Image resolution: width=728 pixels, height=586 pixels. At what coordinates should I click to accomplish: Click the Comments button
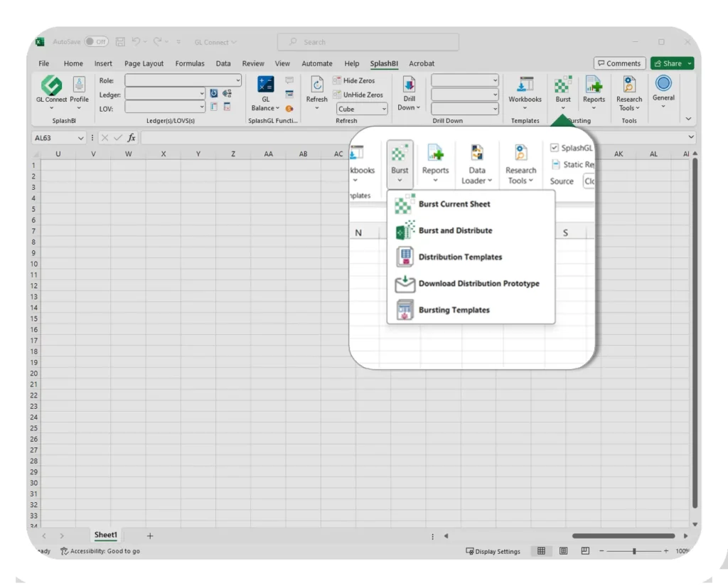pyautogui.click(x=619, y=63)
